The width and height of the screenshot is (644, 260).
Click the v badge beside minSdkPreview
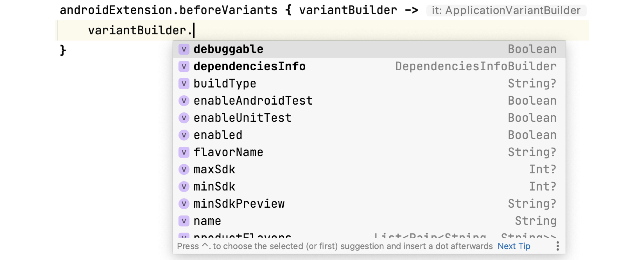pos(184,204)
